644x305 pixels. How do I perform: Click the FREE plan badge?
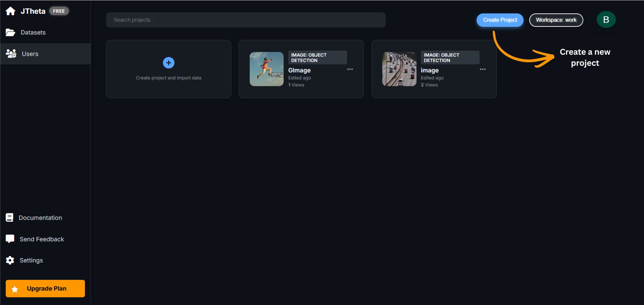click(59, 11)
